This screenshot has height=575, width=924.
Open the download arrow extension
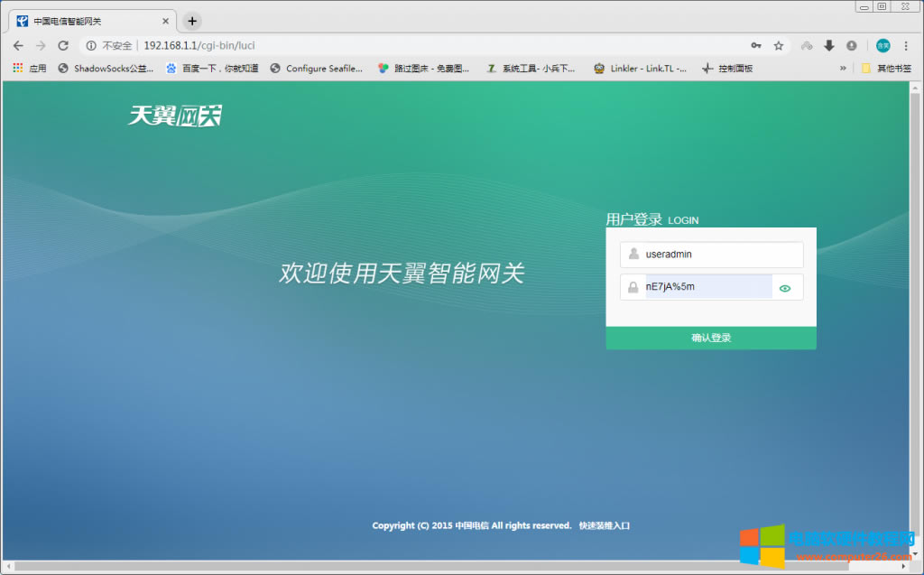click(829, 45)
